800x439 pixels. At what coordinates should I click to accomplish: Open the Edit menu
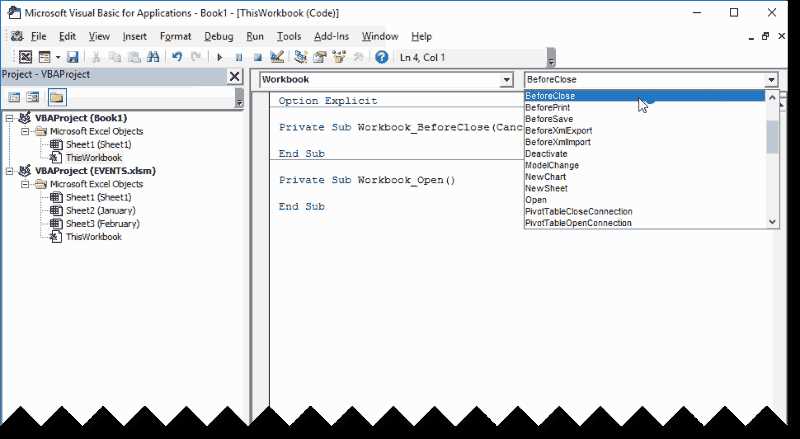coord(67,36)
